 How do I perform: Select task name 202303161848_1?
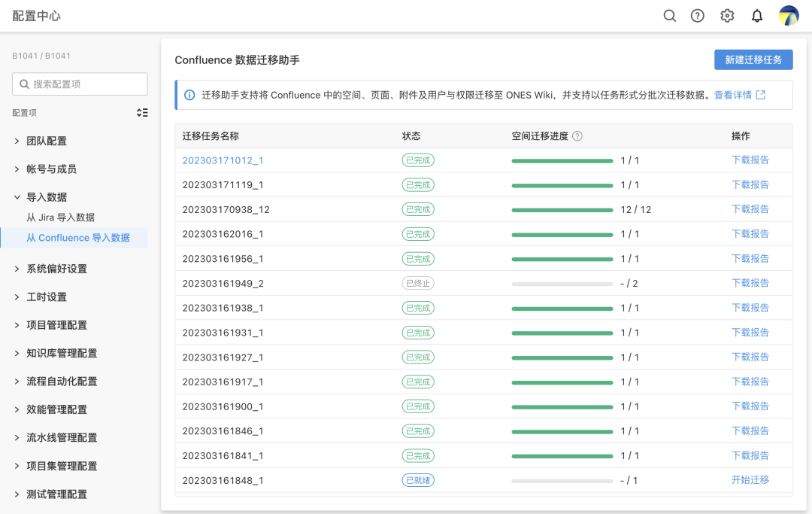pyautogui.click(x=223, y=481)
